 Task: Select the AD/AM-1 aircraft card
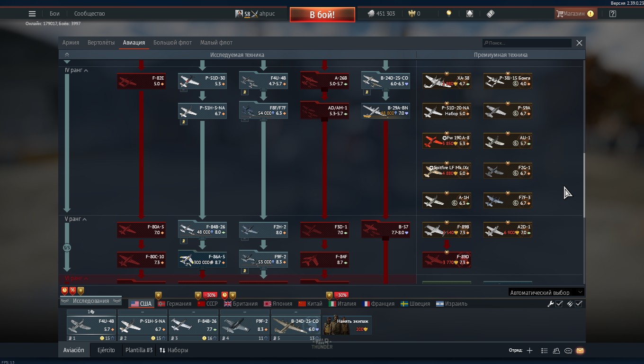point(324,111)
